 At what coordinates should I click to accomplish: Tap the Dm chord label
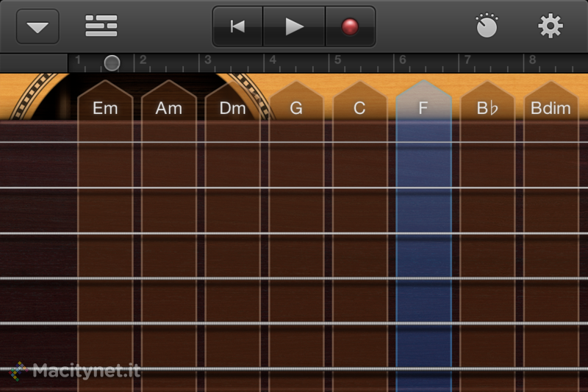coord(232,109)
